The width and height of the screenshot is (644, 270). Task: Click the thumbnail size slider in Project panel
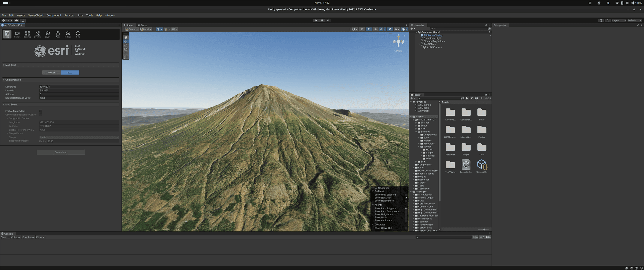(484, 229)
